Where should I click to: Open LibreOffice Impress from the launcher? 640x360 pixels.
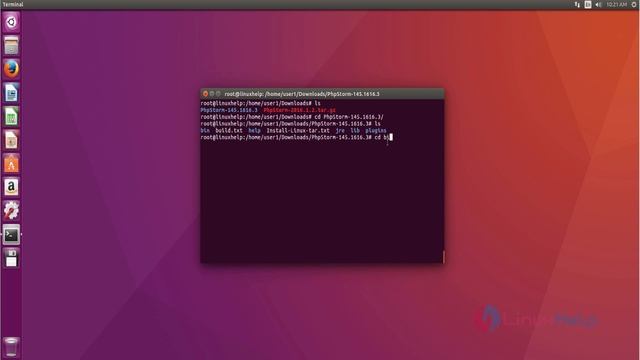(x=11, y=140)
